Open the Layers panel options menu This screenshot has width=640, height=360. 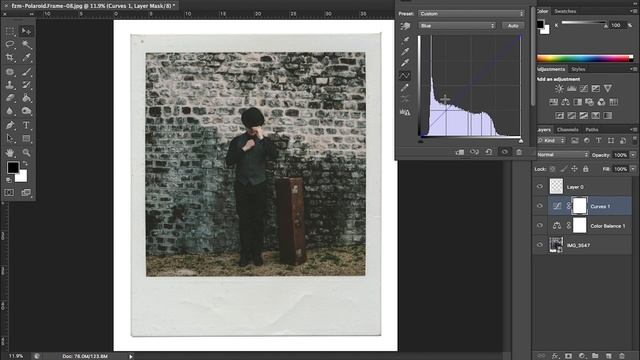tap(633, 130)
